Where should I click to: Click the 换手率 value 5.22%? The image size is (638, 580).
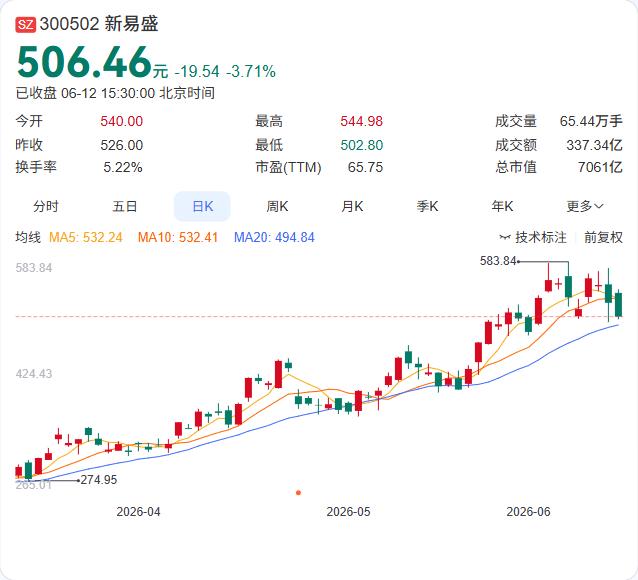[122, 167]
